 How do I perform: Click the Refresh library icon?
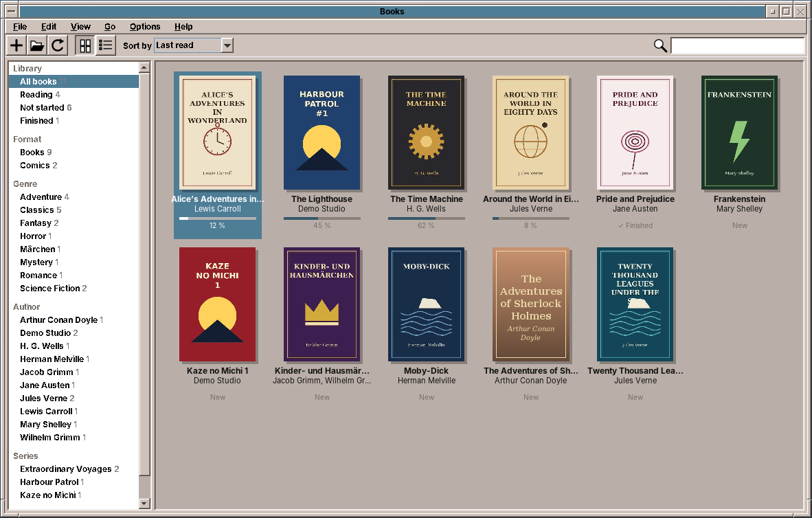click(x=58, y=45)
